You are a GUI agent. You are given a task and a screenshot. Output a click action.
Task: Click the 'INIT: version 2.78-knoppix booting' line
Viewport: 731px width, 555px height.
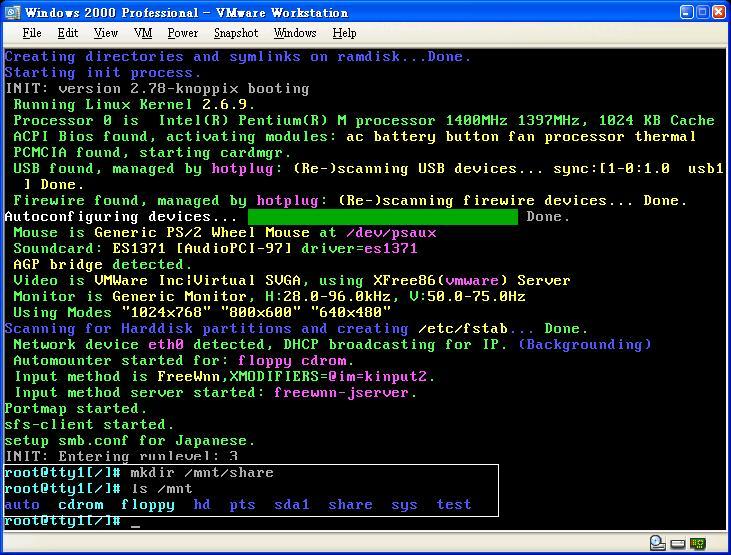(157, 89)
